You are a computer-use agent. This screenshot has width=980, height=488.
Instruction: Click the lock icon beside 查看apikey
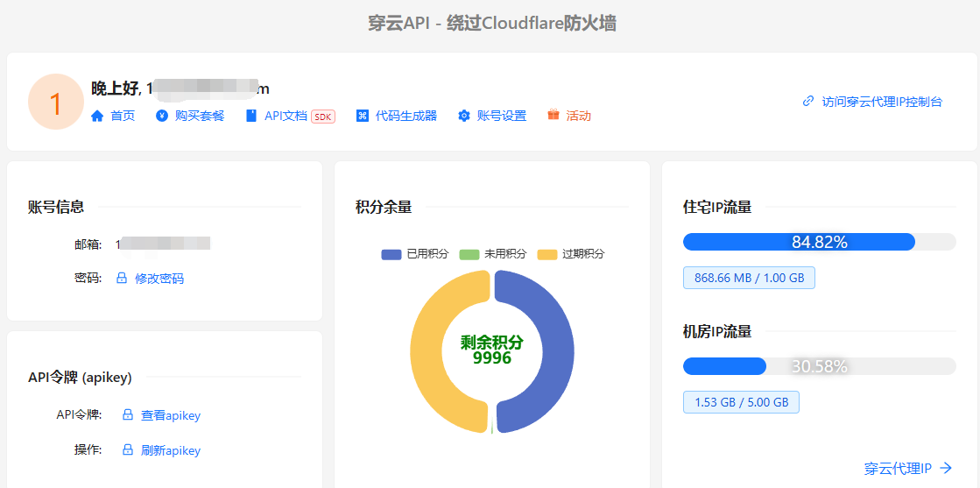coord(128,414)
